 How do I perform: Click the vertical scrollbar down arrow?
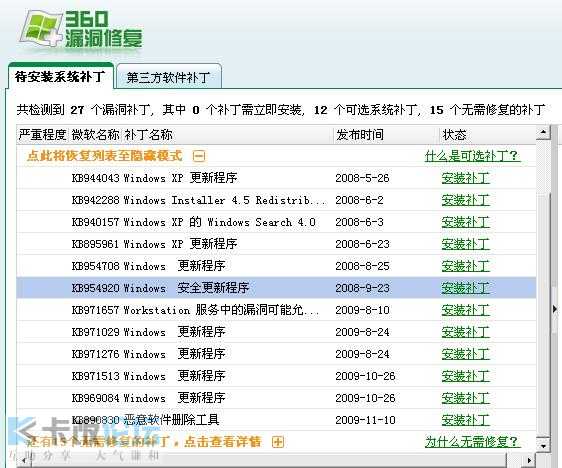coord(543,445)
